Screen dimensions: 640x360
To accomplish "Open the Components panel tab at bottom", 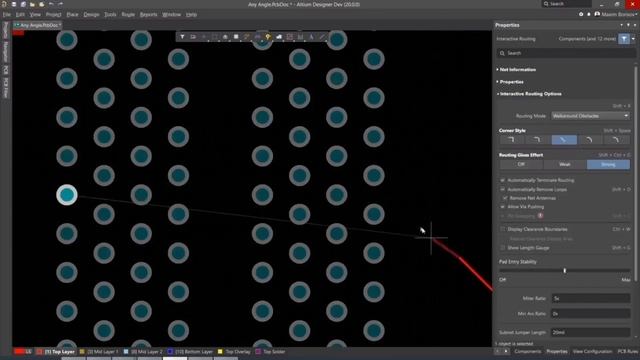I will click(527, 351).
